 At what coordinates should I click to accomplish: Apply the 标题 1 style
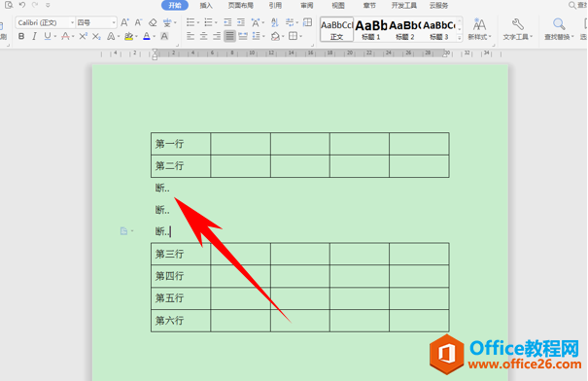pos(371,29)
